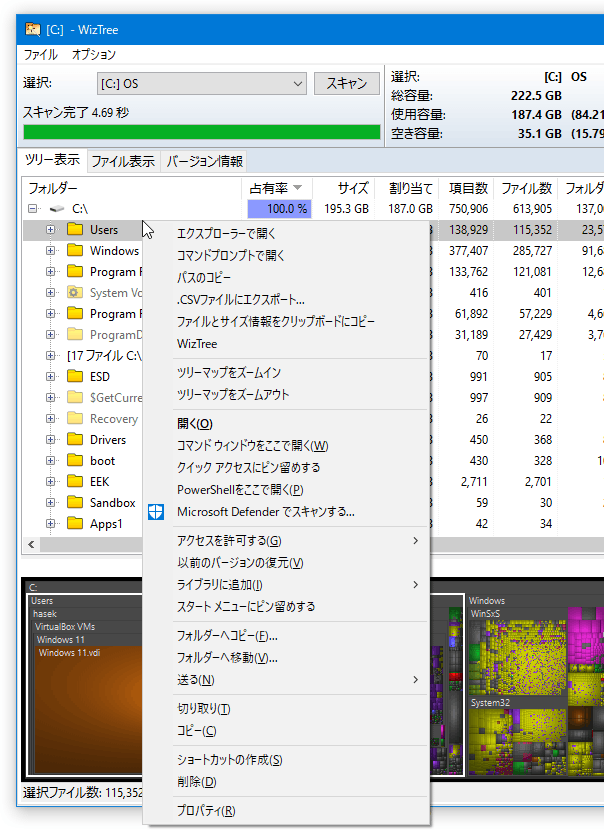Expand the ESD folder node

point(50,376)
